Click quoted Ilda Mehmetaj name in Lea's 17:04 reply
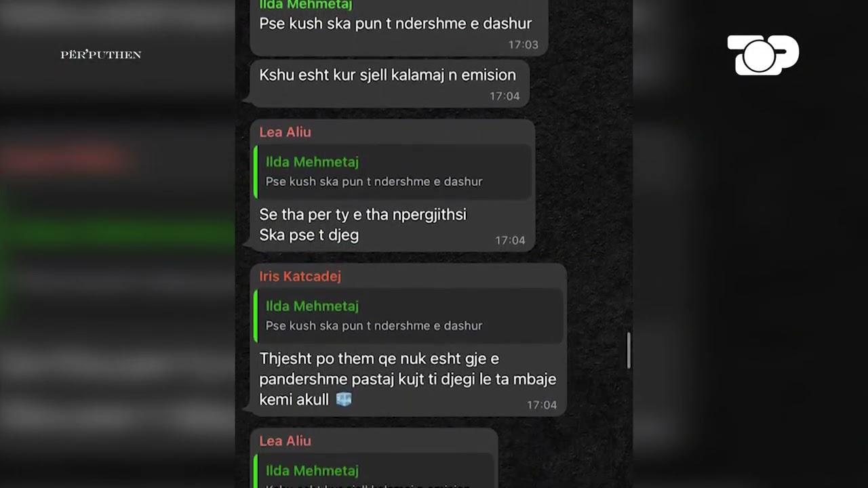The image size is (868, 488). pos(312,162)
